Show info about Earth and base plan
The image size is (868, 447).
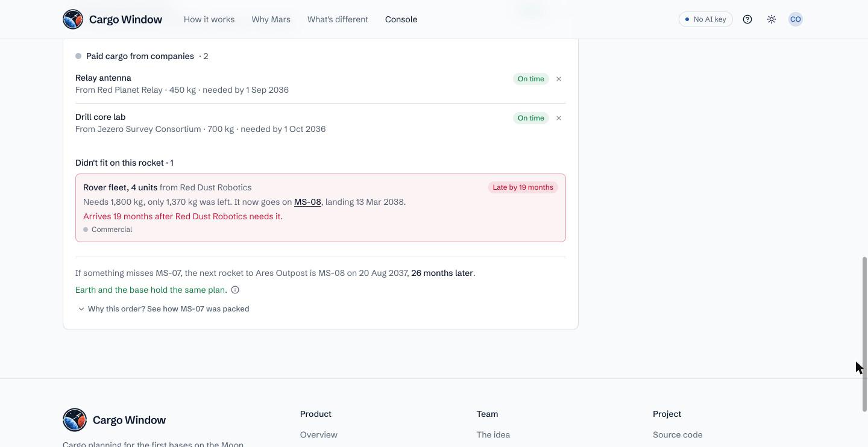click(235, 290)
